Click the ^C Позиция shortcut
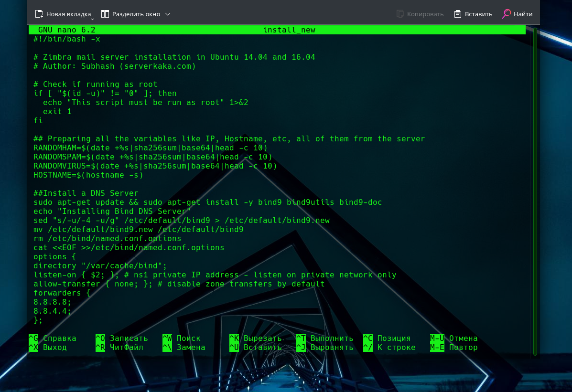Image resolution: width=572 pixels, height=392 pixels. [x=387, y=339]
